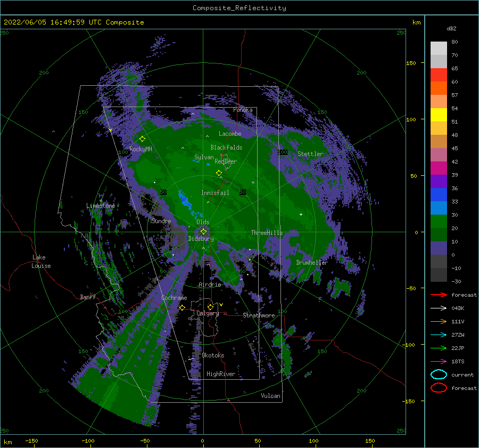Image resolution: width=479 pixels, height=448 pixels.
Task: Click the Sylvan town label
Action: 204,157
